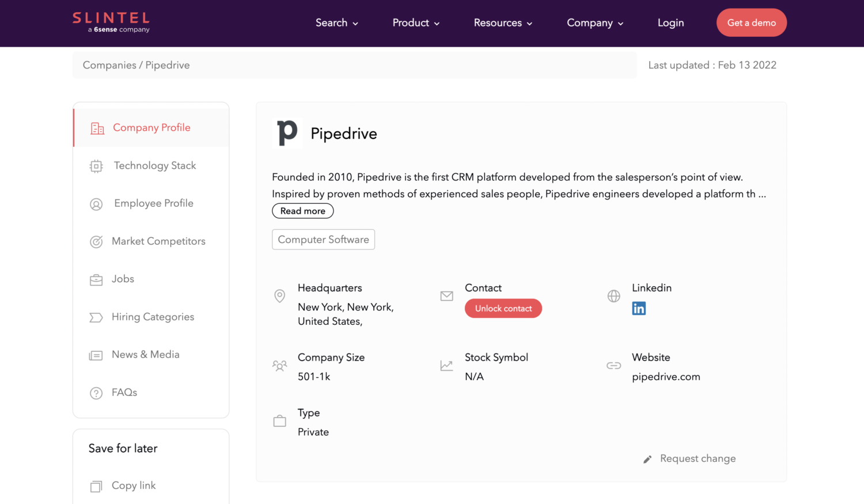
Task: Click the pencil icon beside Request change
Action: (647, 459)
